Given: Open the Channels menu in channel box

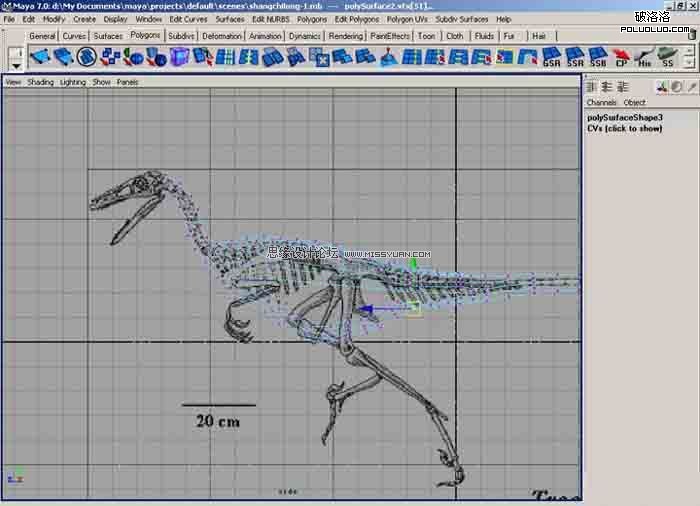Looking at the screenshot, I should coord(601,102).
